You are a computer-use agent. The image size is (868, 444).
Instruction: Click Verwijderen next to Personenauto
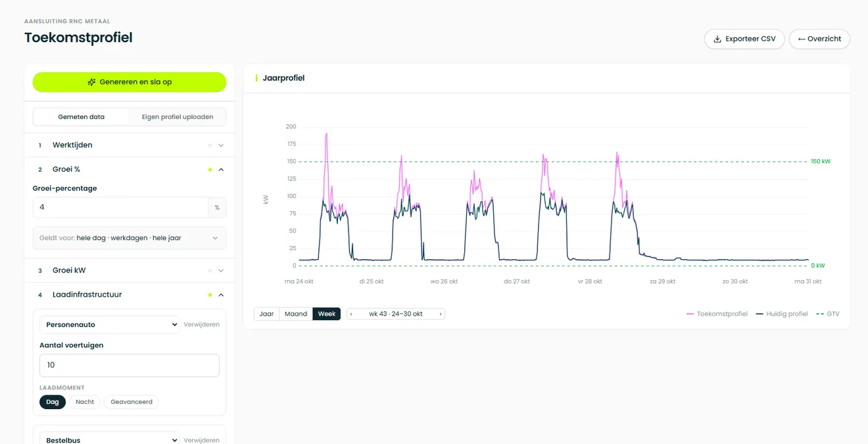click(202, 324)
